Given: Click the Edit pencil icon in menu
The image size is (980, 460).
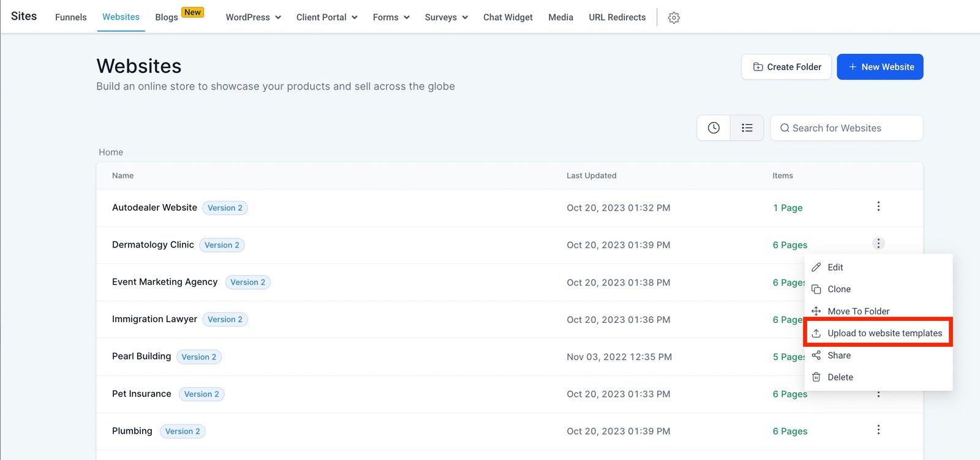Looking at the screenshot, I should [816, 267].
